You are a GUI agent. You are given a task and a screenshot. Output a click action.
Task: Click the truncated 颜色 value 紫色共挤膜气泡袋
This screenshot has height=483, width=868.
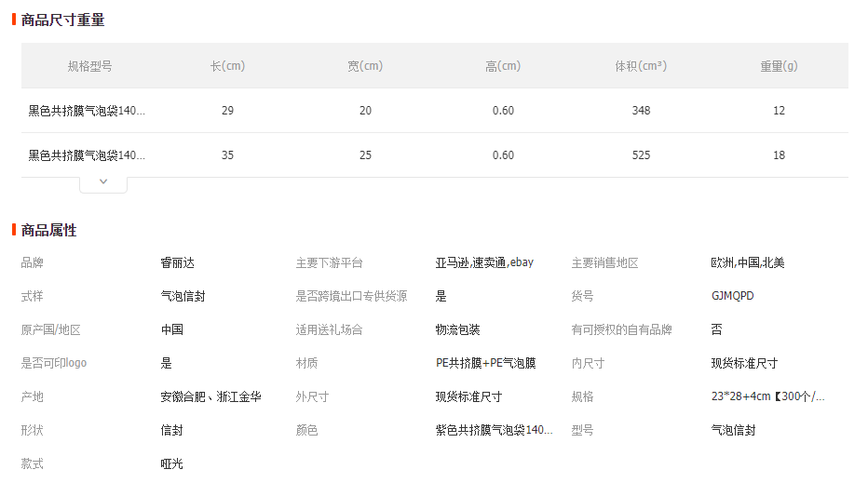[x=494, y=430]
